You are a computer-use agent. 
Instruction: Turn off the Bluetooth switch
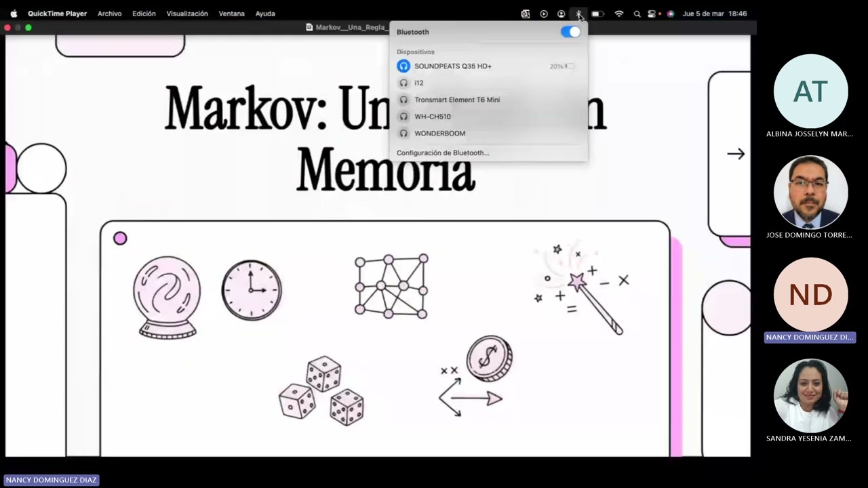click(570, 32)
